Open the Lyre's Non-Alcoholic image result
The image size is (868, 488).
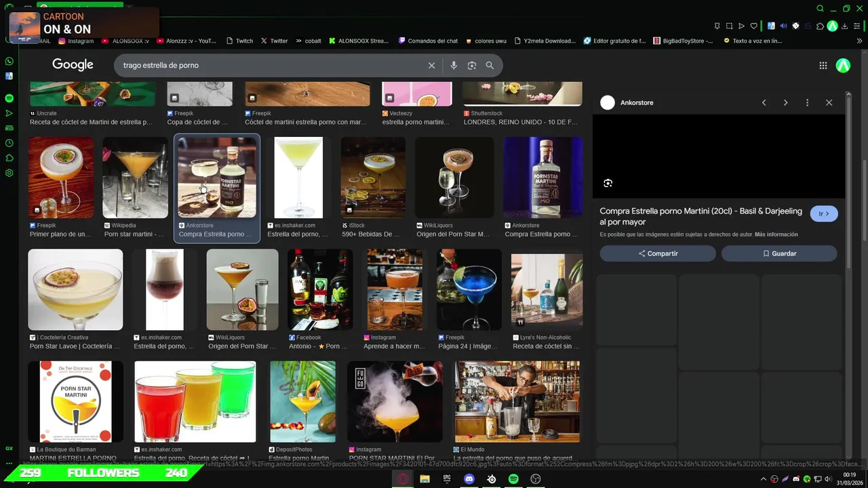[x=547, y=289]
